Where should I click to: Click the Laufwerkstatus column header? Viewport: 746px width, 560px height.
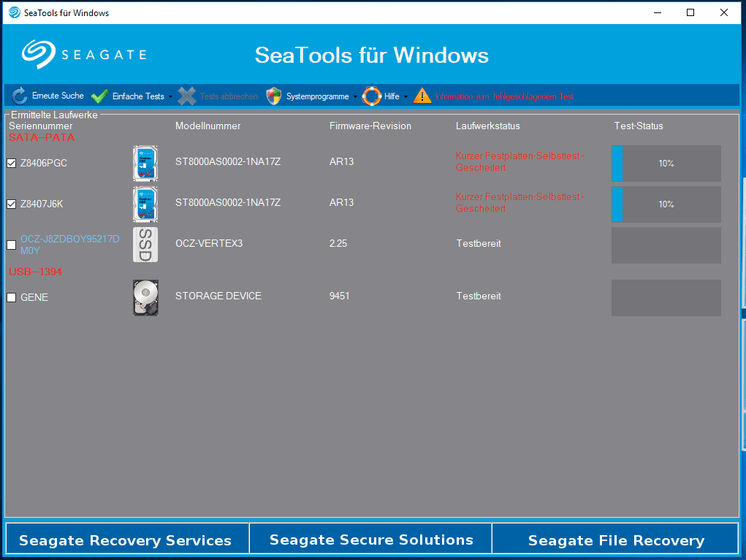(487, 126)
